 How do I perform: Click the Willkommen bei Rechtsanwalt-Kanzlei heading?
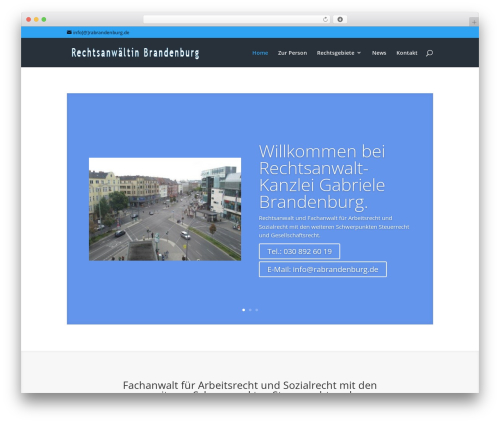(322, 177)
